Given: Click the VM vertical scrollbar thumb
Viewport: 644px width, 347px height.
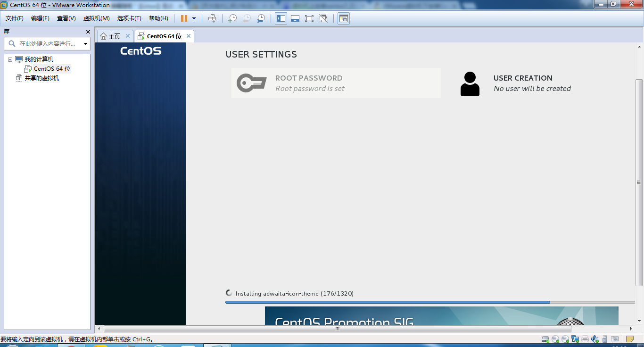Looking at the screenshot, I should click(x=639, y=182).
